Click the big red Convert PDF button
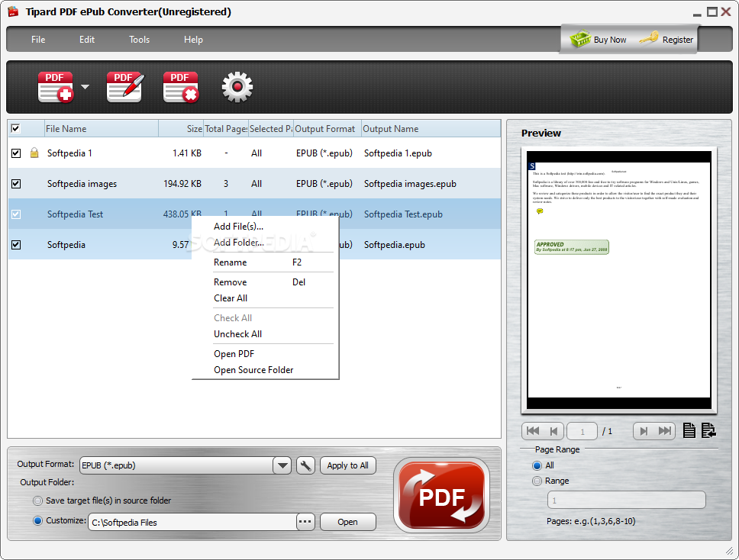Image resolution: width=739 pixels, height=560 pixels. 441,495
